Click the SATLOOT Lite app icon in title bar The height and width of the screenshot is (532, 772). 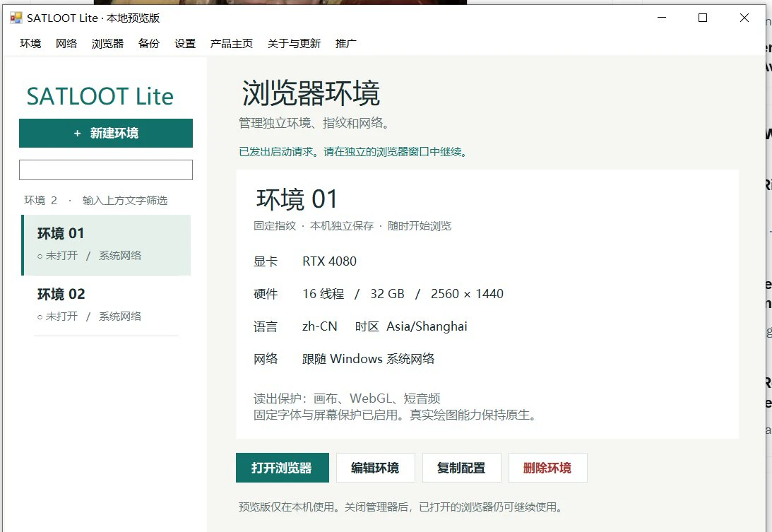coord(16,18)
